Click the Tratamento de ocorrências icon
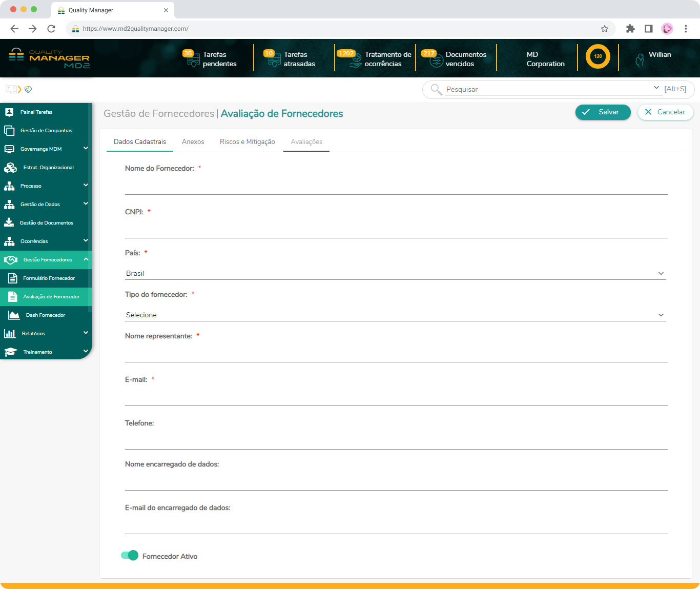This screenshot has width=700, height=589. pos(355,60)
